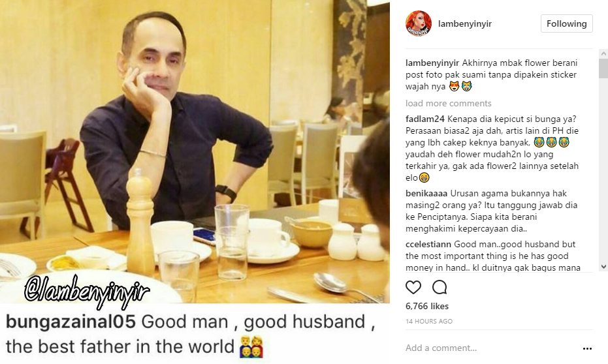Open lambenyinyir username in the header
608x364 pixels.
point(464,23)
